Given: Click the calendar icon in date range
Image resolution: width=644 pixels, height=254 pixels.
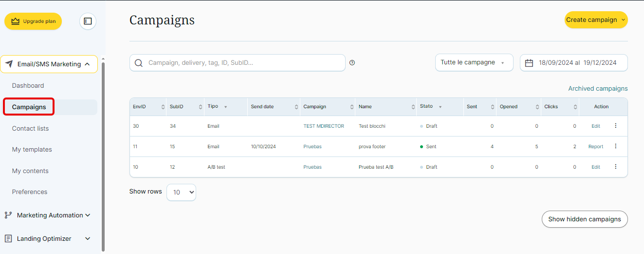Looking at the screenshot, I should coord(529,63).
